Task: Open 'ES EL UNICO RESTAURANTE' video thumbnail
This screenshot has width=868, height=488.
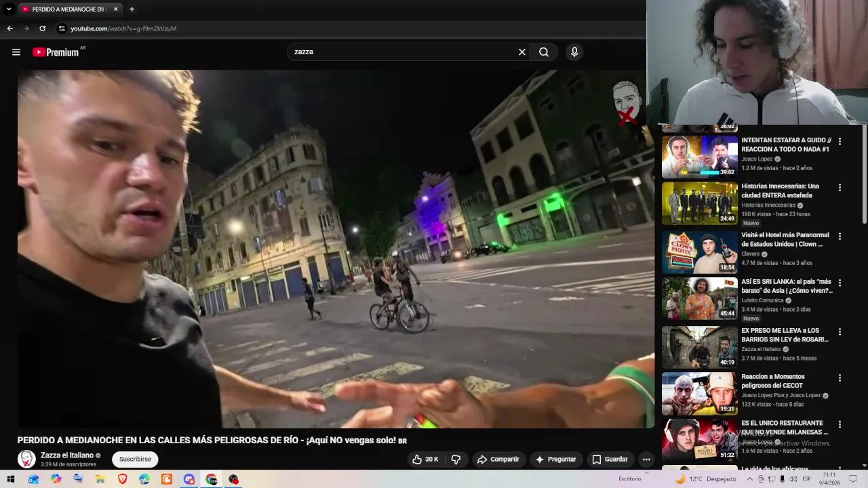Action: click(x=699, y=440)
